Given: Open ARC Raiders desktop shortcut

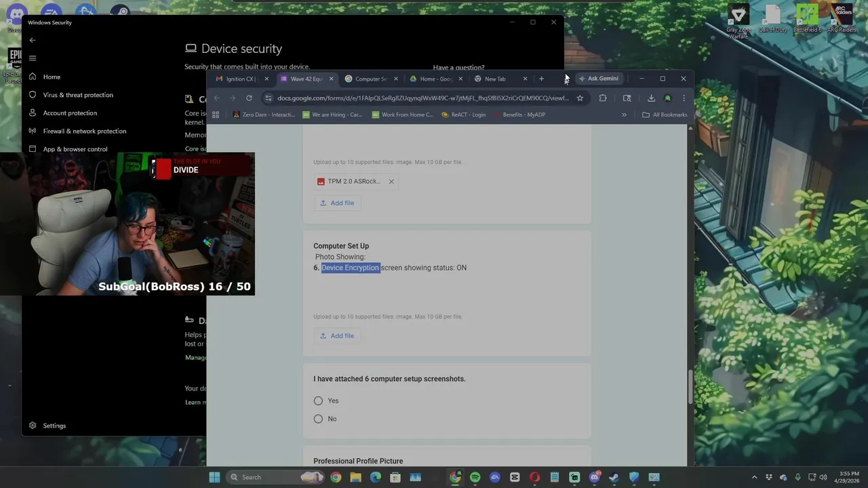Looking at the screenshot, I should coord(842,19).
